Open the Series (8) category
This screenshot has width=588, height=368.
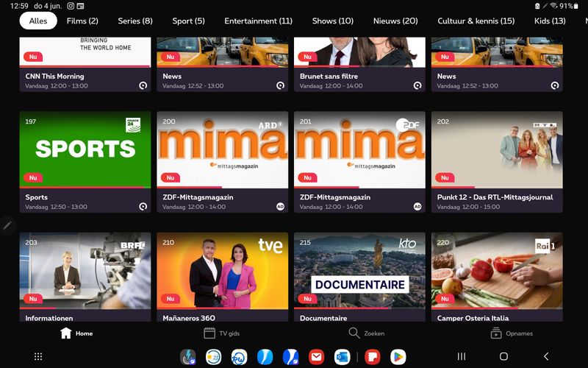[x=135, y=21]
